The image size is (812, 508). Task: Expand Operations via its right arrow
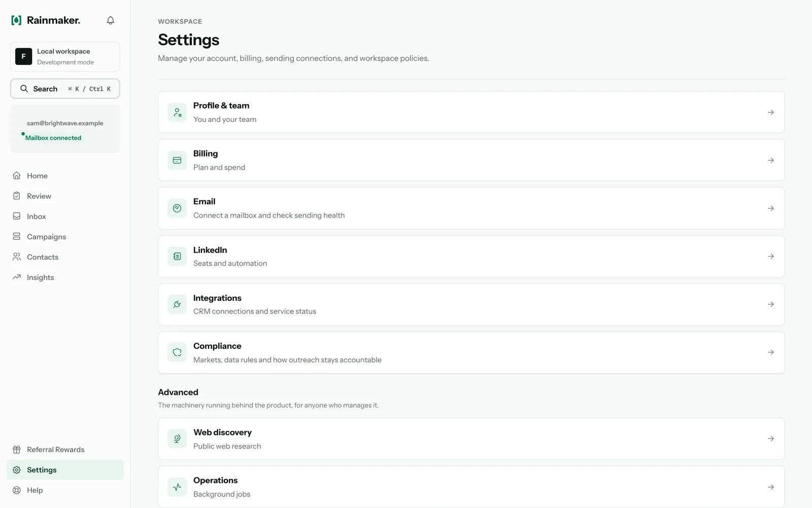pyautogui.click(x=770, y=487)
